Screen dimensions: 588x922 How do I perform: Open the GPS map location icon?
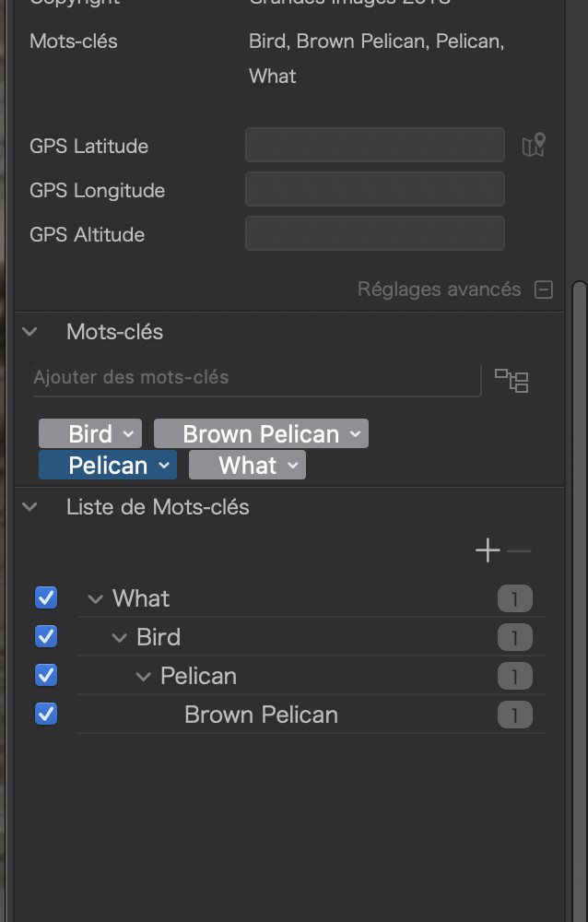[x=534, y=146]
